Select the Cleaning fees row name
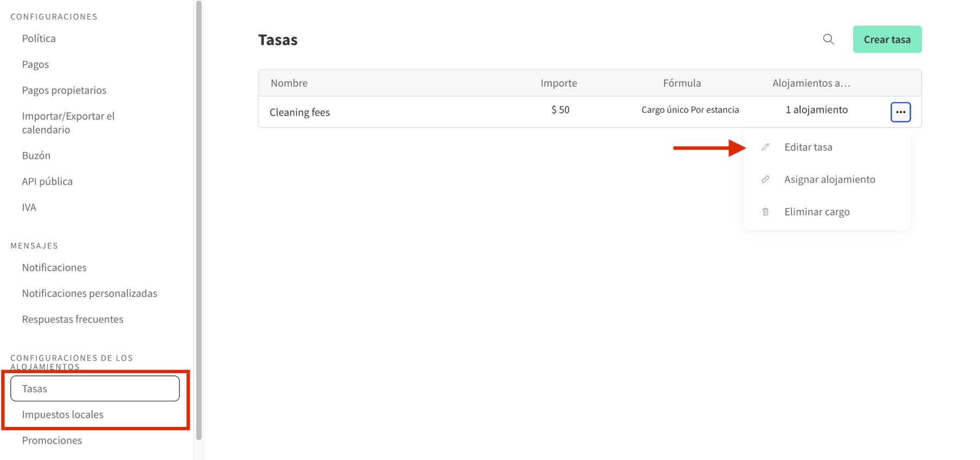Image resolution: width=980 pixels, height=460 pixels. tap(299, 112)
